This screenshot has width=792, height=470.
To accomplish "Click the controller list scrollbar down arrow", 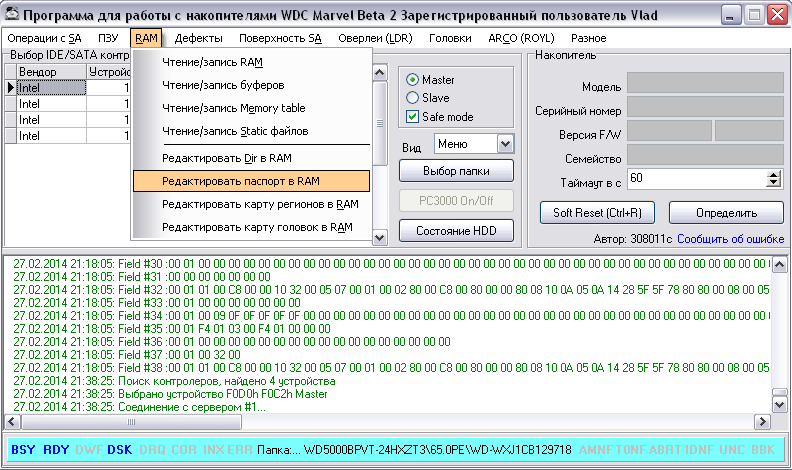I will pos(379,237).
